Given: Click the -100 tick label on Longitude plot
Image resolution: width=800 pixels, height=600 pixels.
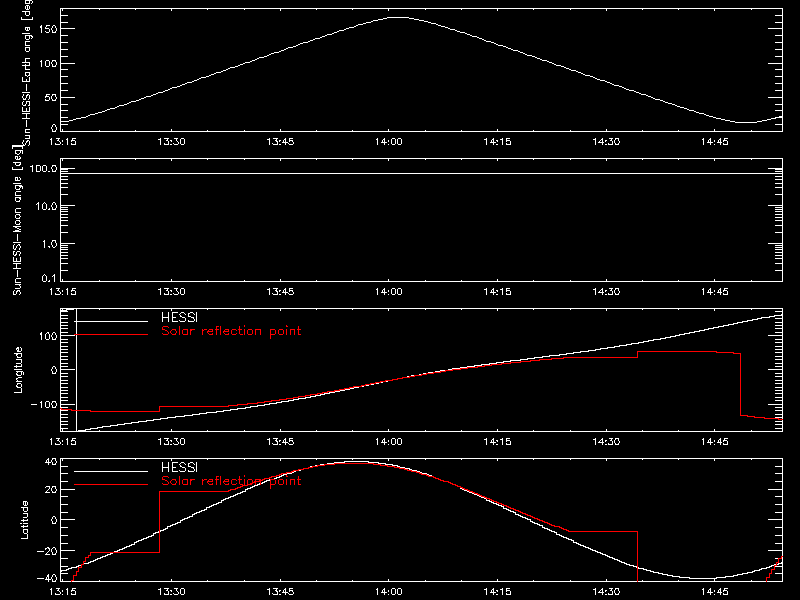Looking at the screenshot, I should (x=44, y=405).
